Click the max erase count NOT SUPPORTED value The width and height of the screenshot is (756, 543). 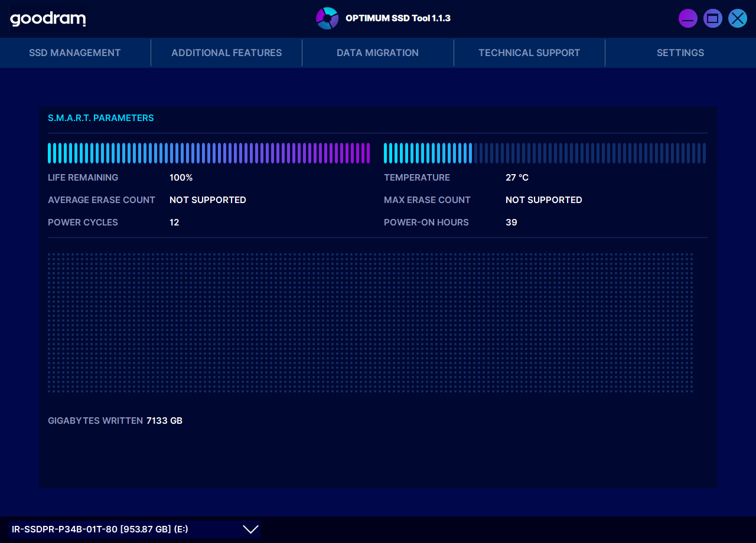click(x=544, y=200)
